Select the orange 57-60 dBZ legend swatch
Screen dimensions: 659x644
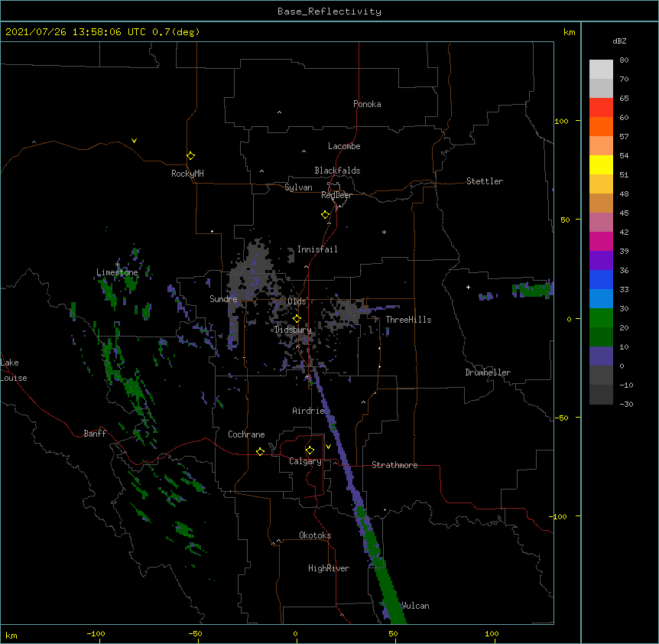pyautogui.click(x=601, y=126)
